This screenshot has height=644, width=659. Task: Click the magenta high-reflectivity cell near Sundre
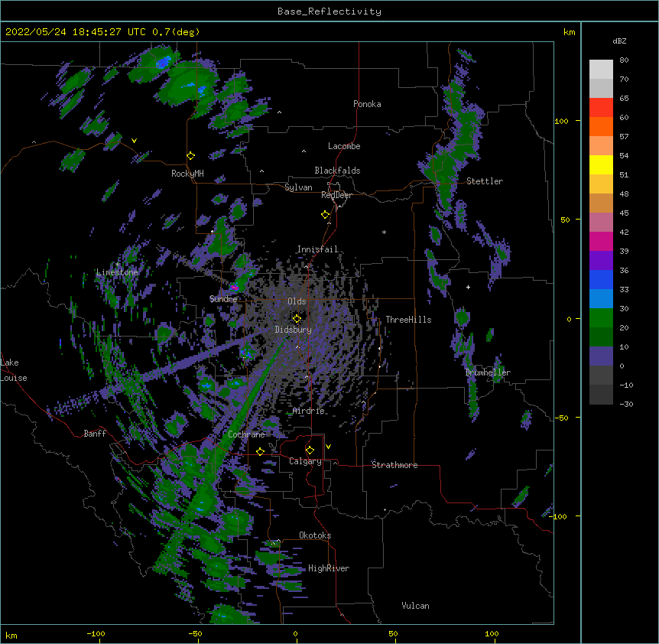click(x=234, y=288)
